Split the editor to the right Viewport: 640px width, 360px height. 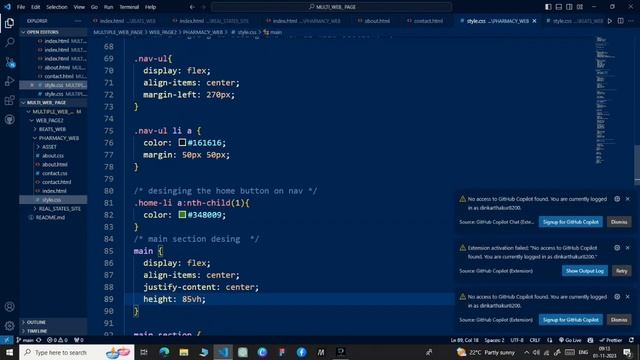pos(620,21)
